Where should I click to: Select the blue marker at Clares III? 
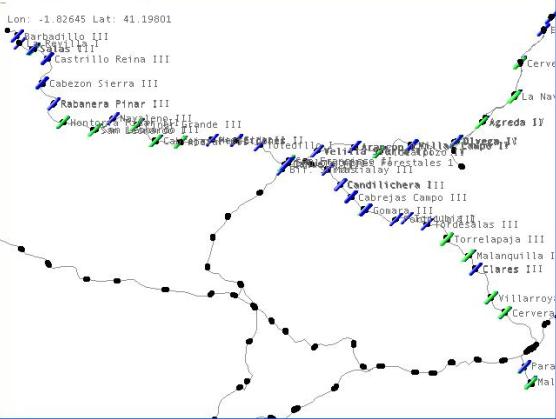(x=476, y=269)
